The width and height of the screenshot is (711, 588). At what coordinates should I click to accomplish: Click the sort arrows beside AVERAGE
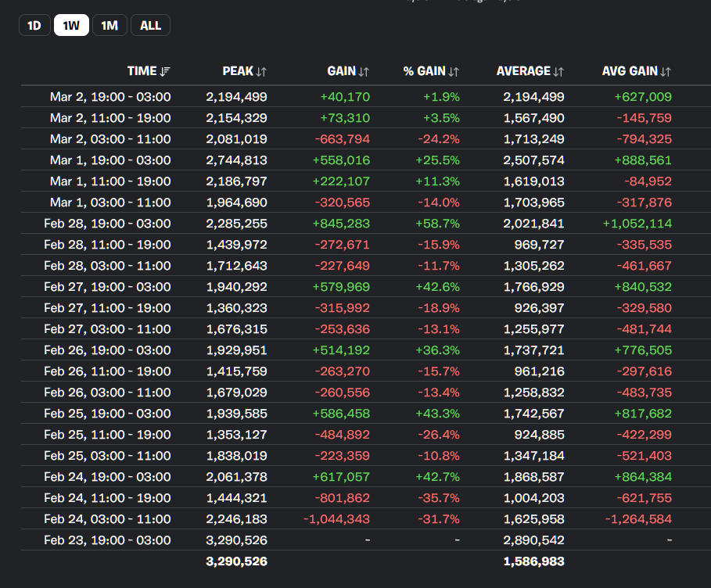(x=558, y=71)
